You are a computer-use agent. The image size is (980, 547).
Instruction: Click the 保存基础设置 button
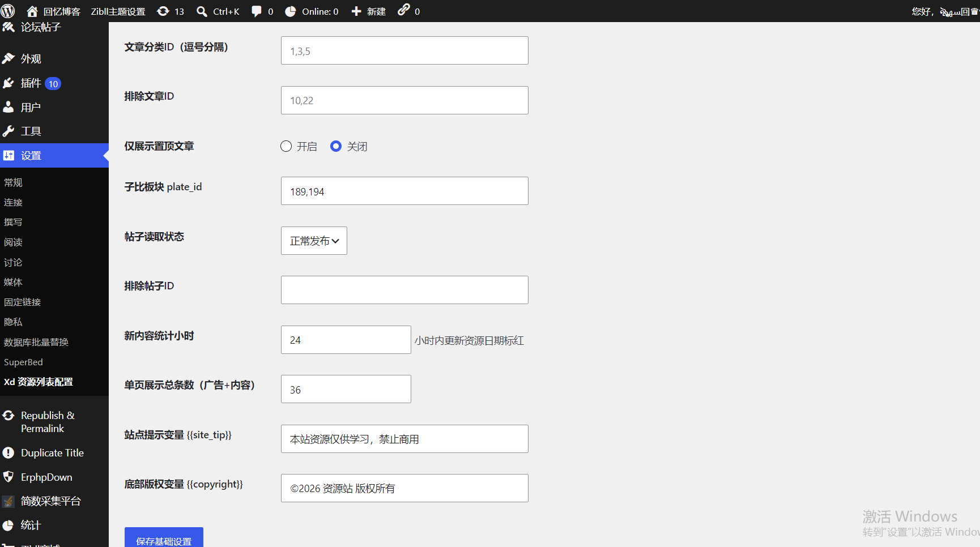click(164, 539)
